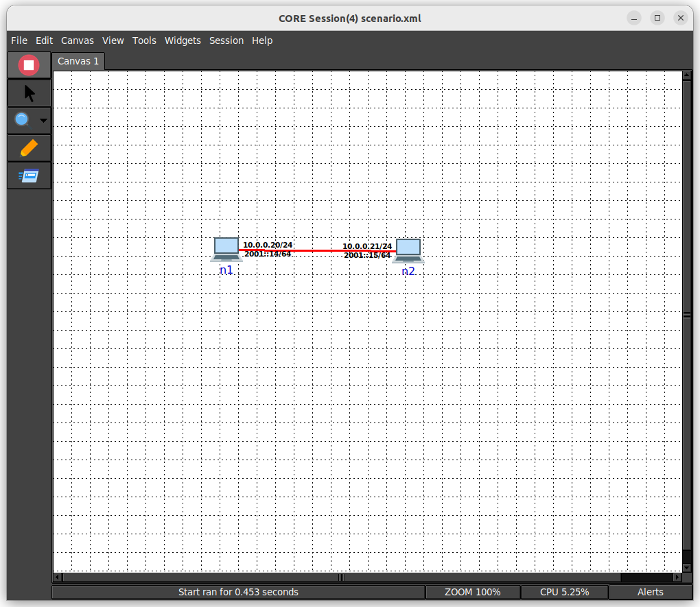Click the vertical scrollbar thumb

(687, 315)
